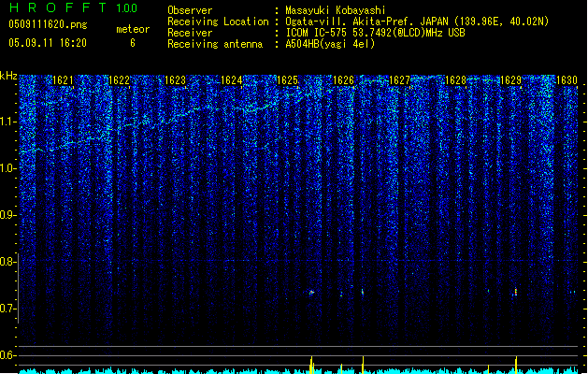Click the timestamp 05.09.11 16:20
588x374 pixels.
[x=48, y=43]
